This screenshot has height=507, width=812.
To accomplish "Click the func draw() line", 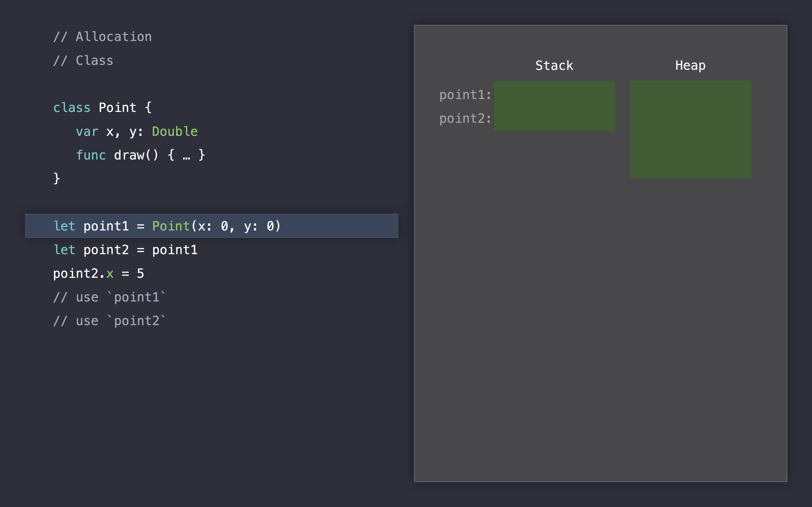I will 140,155.
